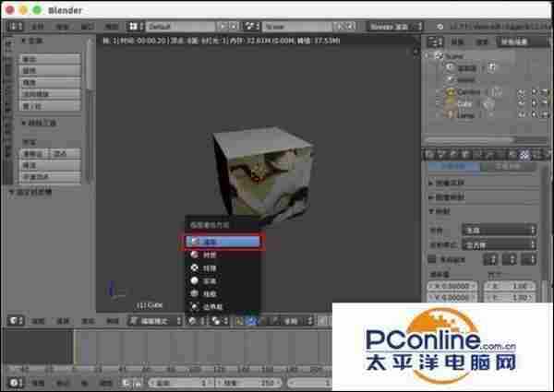Click the Lamp object icon in outliner

[x=451, y=114]
